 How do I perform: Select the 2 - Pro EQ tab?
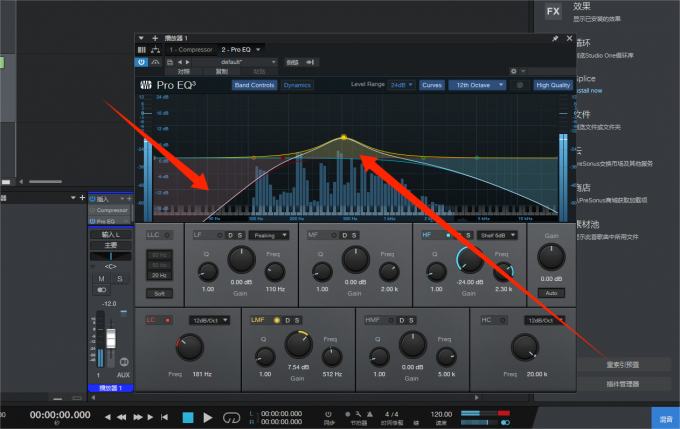236,50
